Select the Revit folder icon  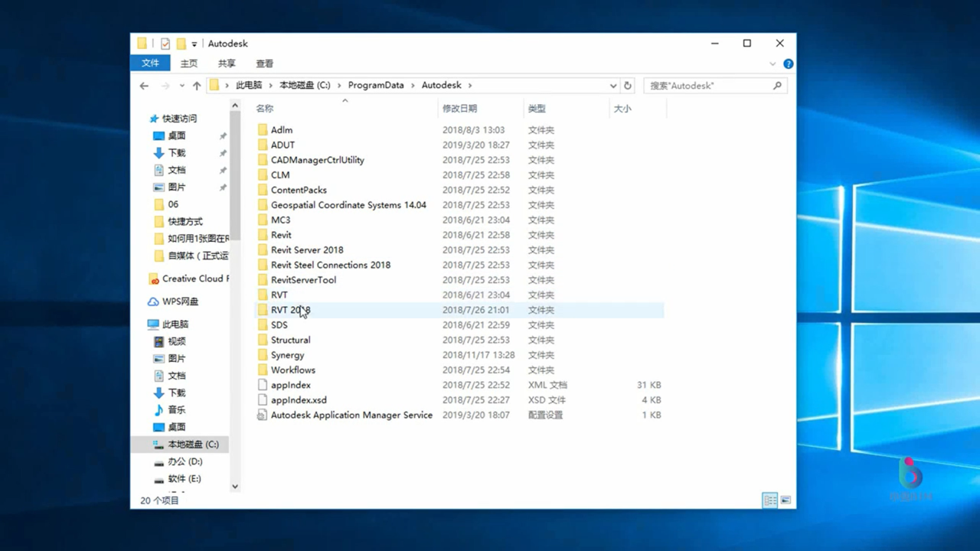coord(263,235)
